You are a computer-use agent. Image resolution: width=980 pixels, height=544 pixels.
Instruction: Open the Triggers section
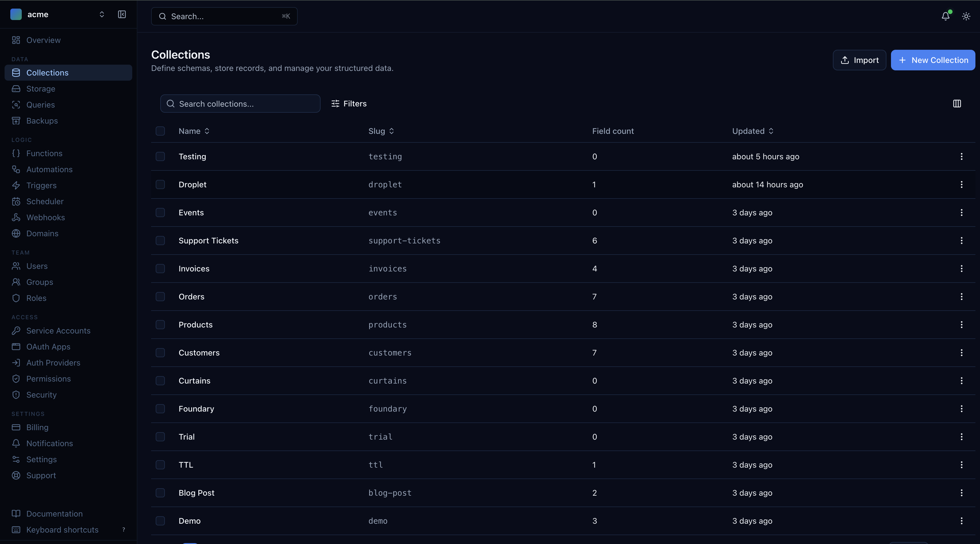click(42, 185)
